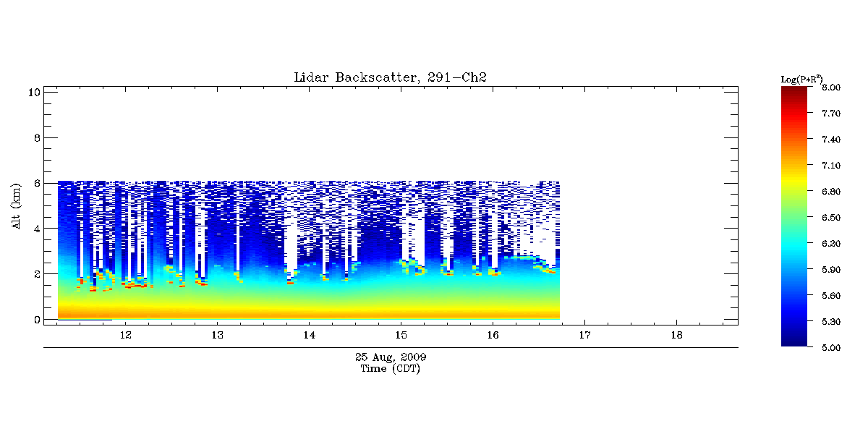Click the time axis label 13
This screenshot has width=868, height=434.
[x=217, y=336]
